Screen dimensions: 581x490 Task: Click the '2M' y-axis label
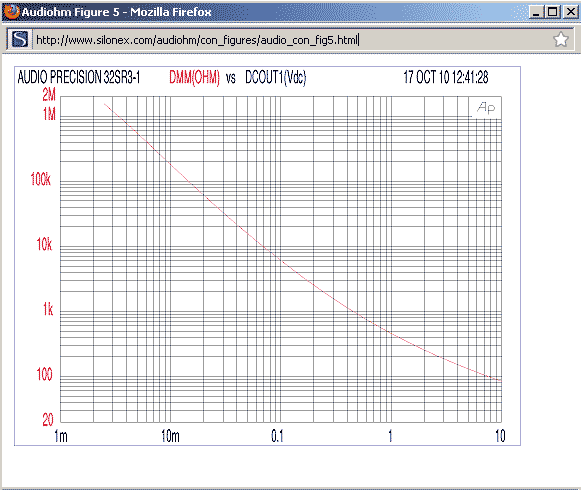(x=49, y=95)
